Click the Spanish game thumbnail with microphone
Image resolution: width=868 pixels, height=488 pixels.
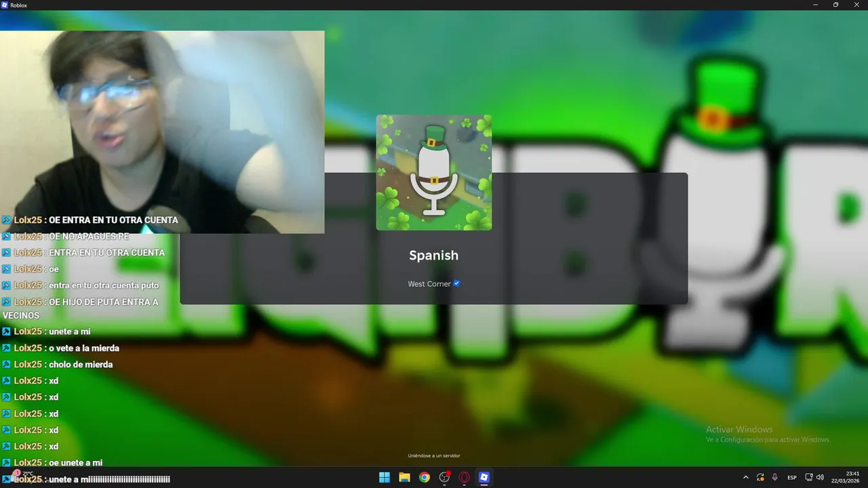coord(434,172)
